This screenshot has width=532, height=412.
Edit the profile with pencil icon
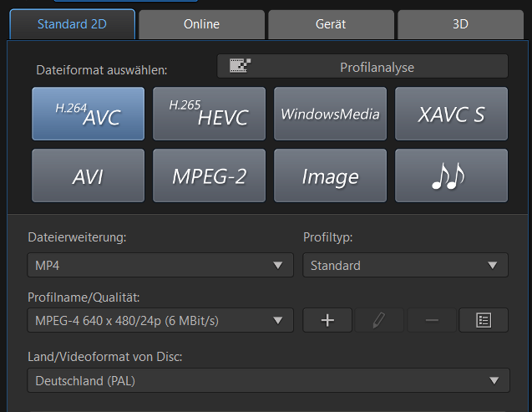(379, 320)
